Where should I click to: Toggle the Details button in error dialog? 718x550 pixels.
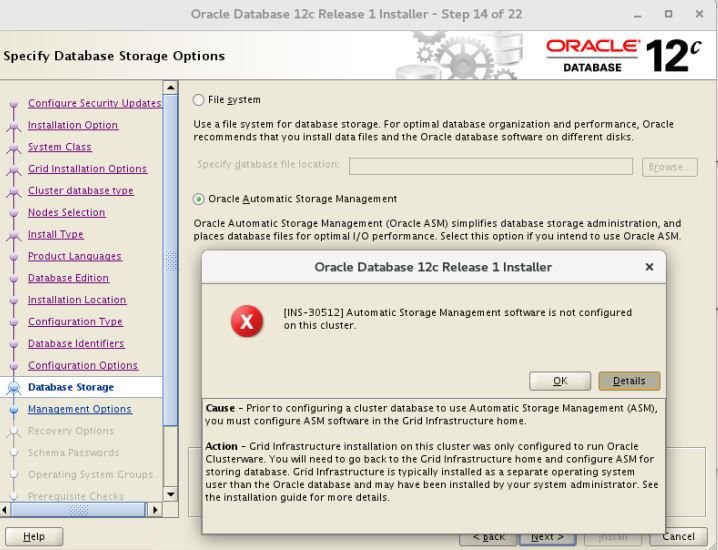629,381
